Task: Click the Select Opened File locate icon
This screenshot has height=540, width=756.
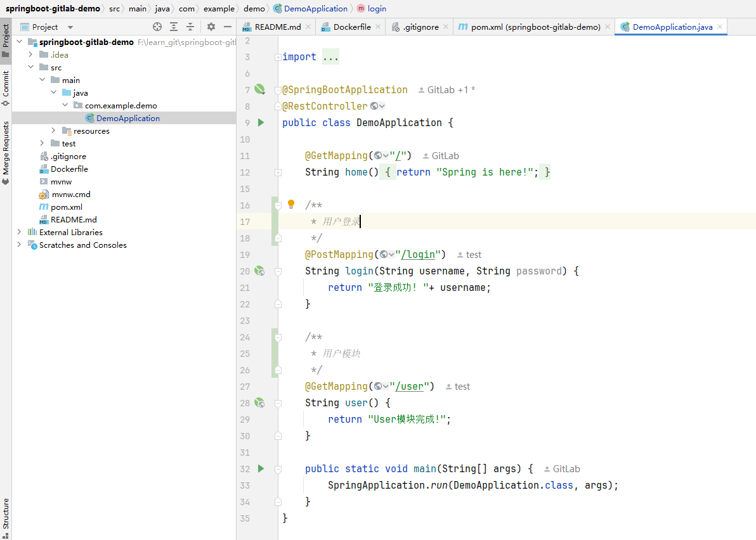Action: 157,27
